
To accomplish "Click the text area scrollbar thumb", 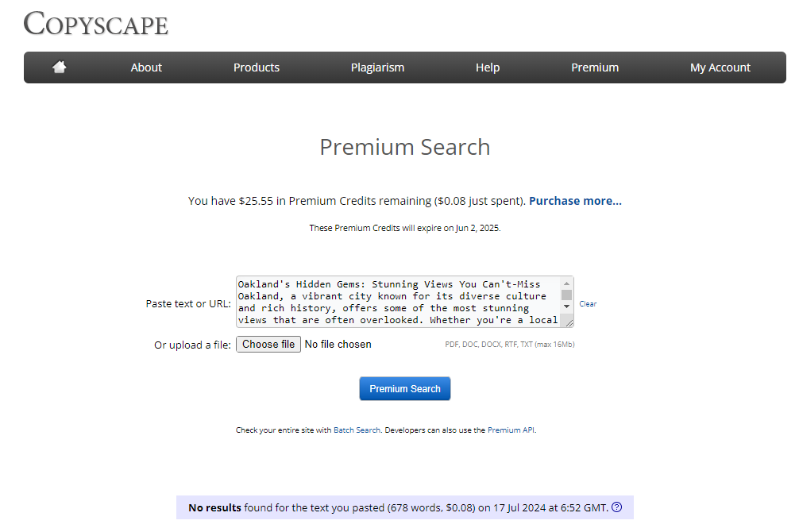I will click(566, 295).
